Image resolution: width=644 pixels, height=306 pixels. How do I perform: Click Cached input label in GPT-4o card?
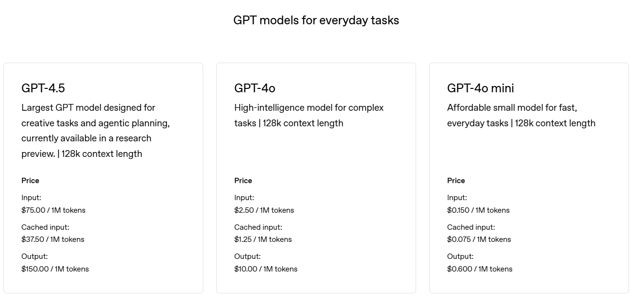click(x=258, y=227)
